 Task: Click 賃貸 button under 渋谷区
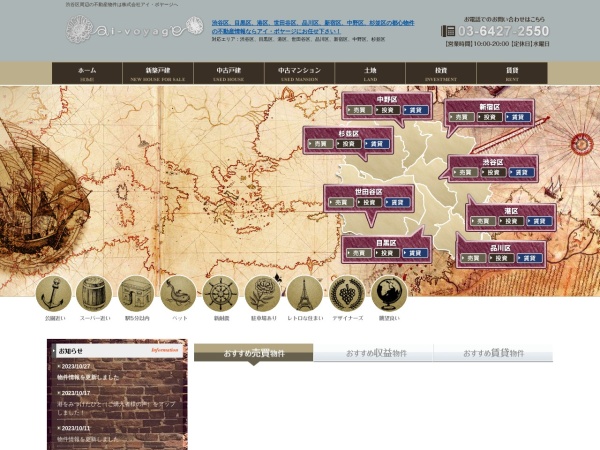522,173
